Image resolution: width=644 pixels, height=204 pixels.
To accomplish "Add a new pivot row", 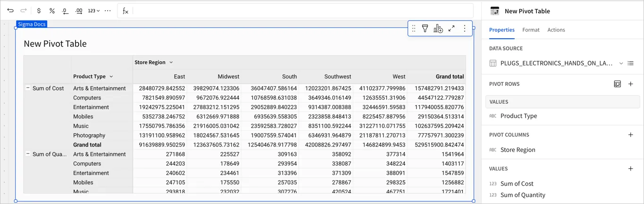I will tap(631, 84).
